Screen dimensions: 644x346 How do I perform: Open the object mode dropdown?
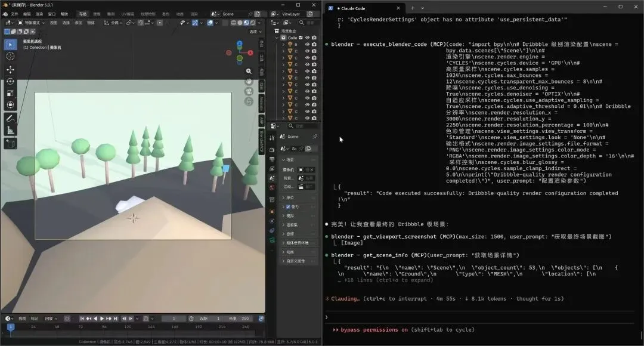coord(31,23)
